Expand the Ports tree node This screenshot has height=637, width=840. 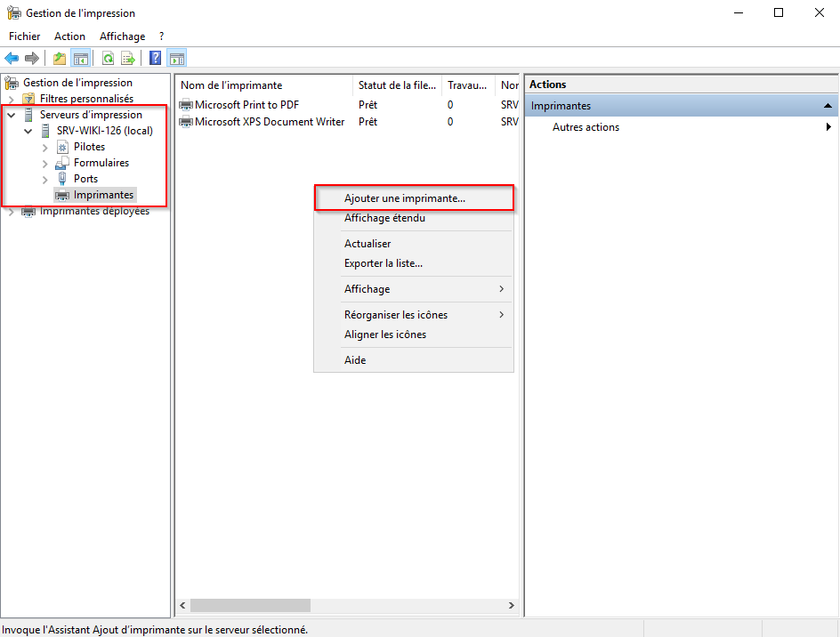click(45, 180)
